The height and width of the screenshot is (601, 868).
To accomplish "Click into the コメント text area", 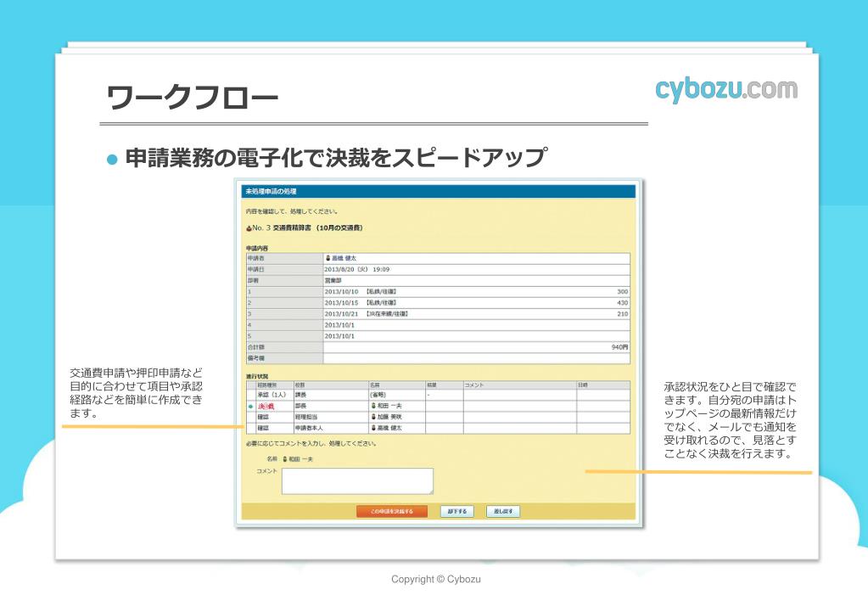I will point(357,480).
